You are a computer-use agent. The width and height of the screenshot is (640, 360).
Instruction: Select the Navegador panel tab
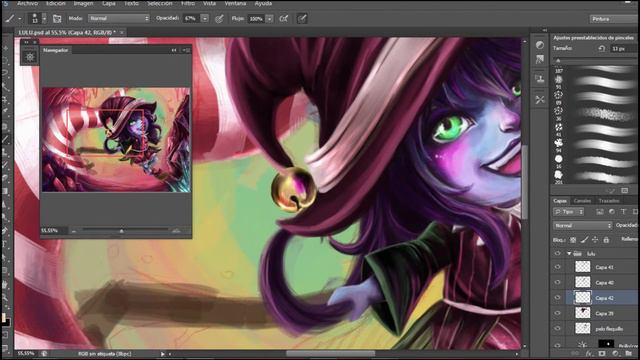(56, 50)
